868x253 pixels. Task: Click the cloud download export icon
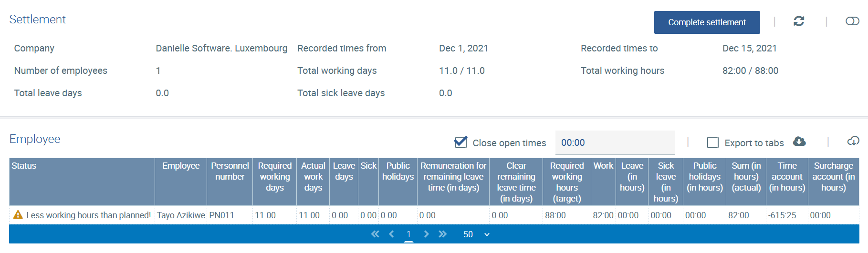click(799, 142)
